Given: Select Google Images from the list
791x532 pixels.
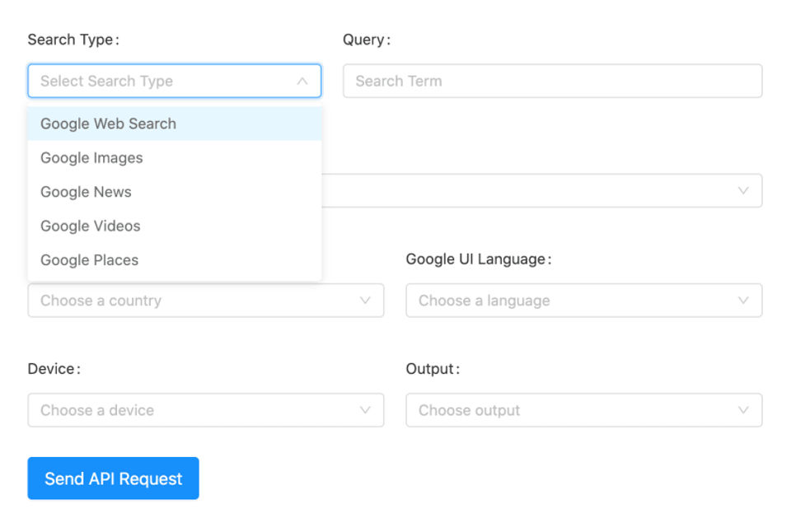Looking at the screenshot, I should 174,158.
